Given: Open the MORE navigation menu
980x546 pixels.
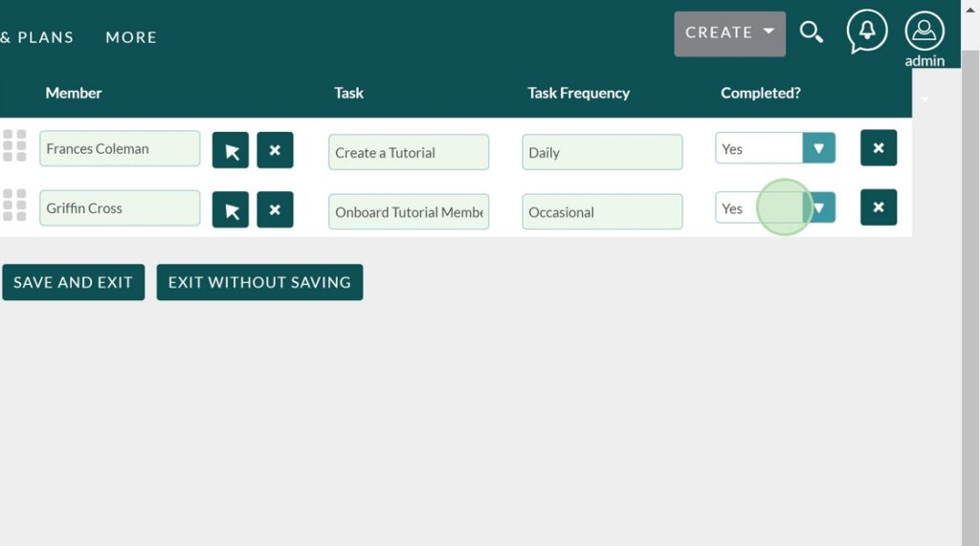Looking at the screenshot, I should 131,37.
